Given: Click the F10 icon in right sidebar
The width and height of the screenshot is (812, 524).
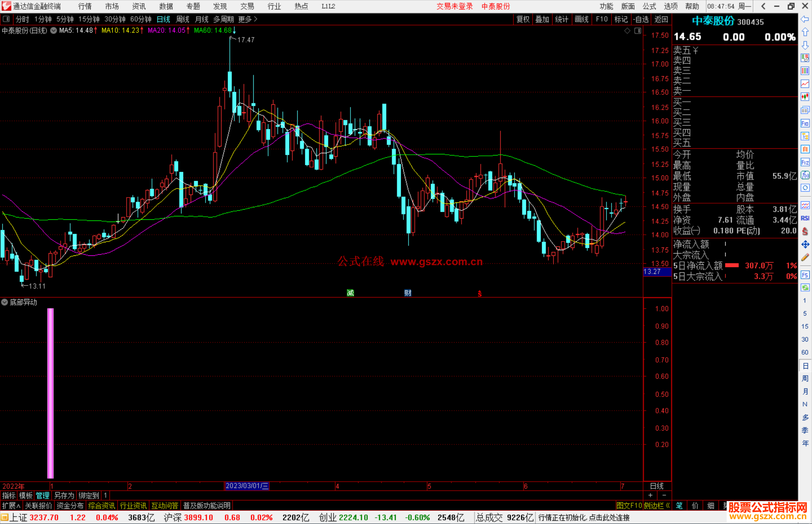Looking at the screenshot, I should point(805,123).
